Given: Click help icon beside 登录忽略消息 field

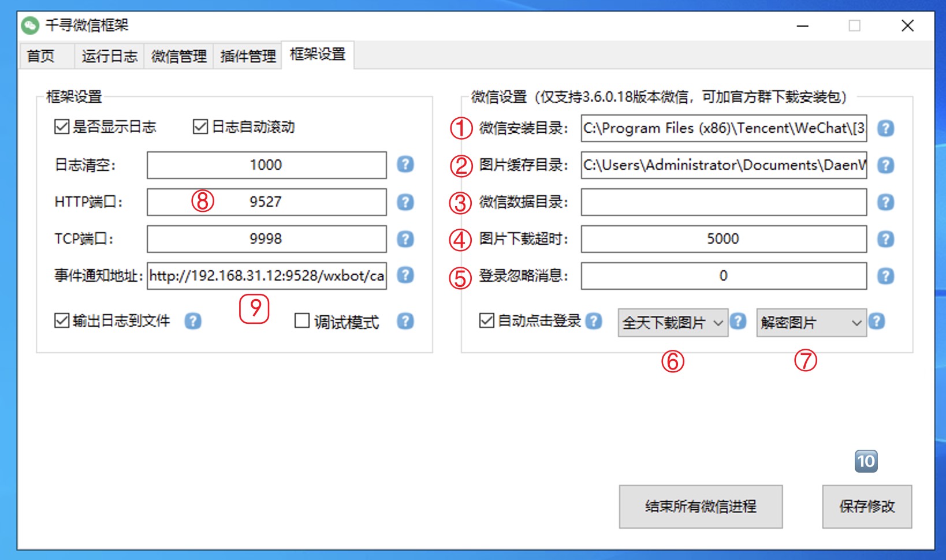Looking at the screenshot, I should pos(886,276).
